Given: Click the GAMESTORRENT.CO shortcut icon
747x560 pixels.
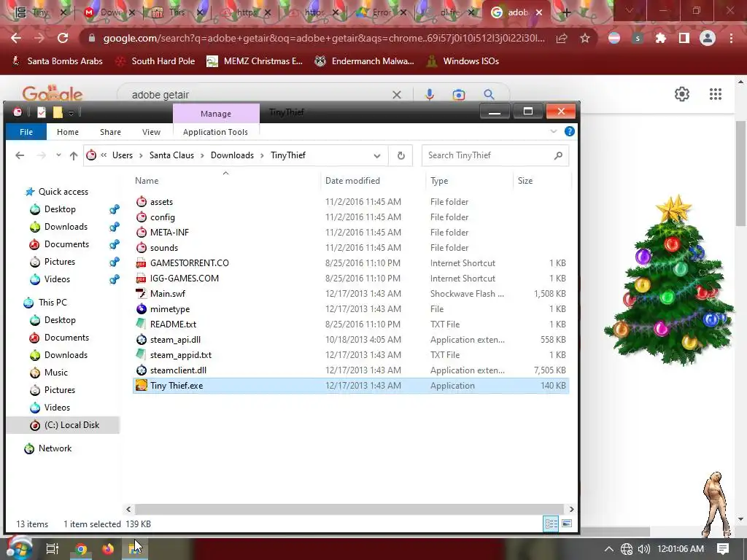Looking at the screenshot, I should (141, 262).
